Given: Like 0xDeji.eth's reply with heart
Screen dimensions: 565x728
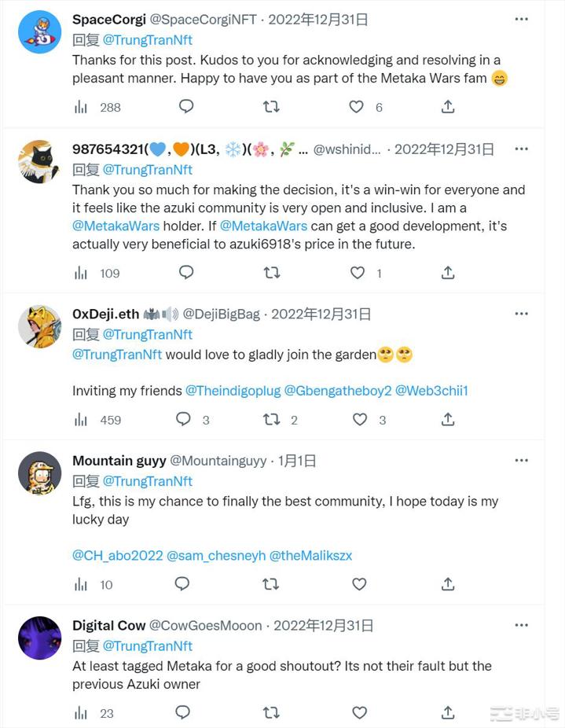Looking at the screenshot, I should coord(359,419).
